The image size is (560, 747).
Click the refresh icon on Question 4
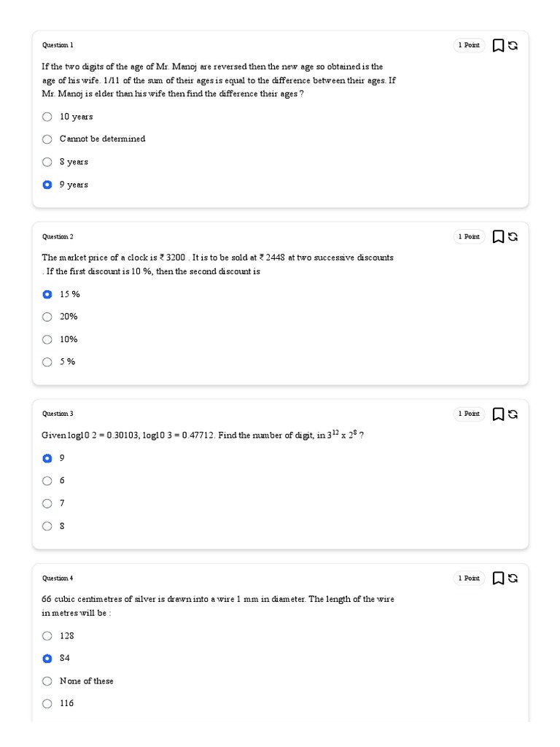[513, 578]
